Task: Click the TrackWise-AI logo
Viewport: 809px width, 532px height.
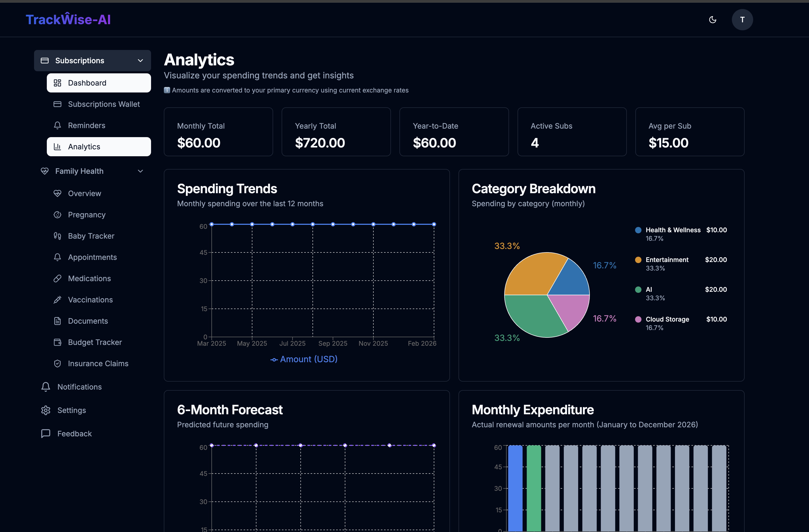Action: point(68,19)
